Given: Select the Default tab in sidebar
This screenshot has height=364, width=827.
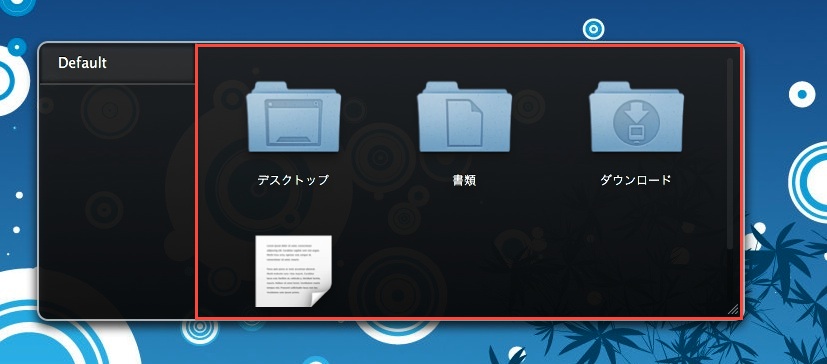Looking at the screenshot, I should [118, 63].
